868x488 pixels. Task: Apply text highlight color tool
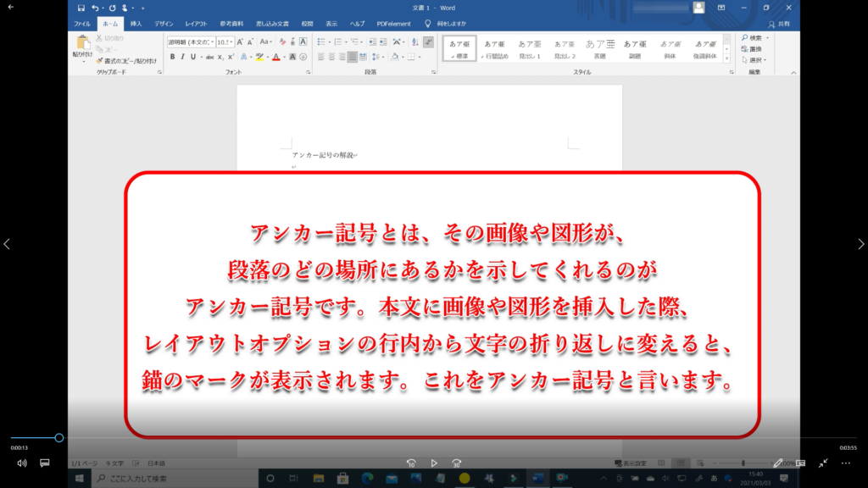[260, 57]
